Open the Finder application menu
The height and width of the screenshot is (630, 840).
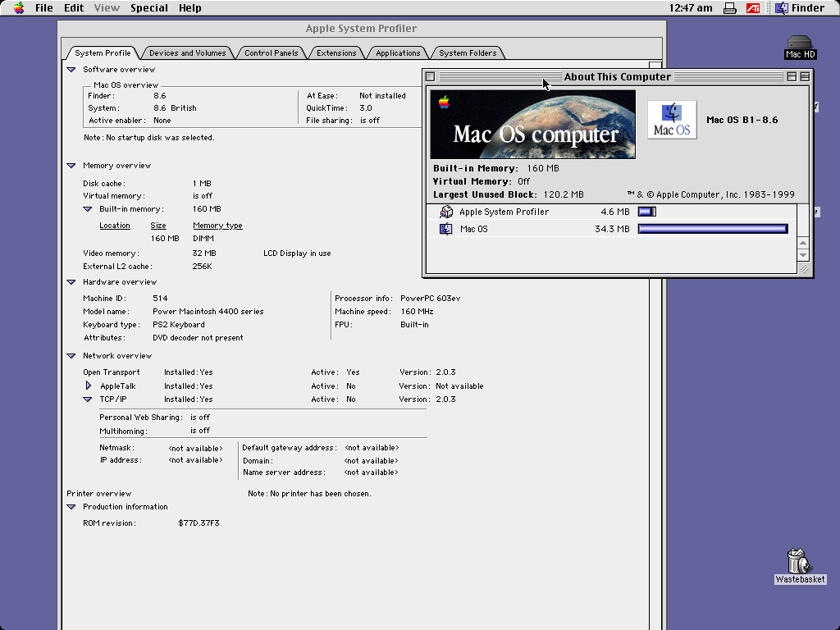(x=800, y=8)
